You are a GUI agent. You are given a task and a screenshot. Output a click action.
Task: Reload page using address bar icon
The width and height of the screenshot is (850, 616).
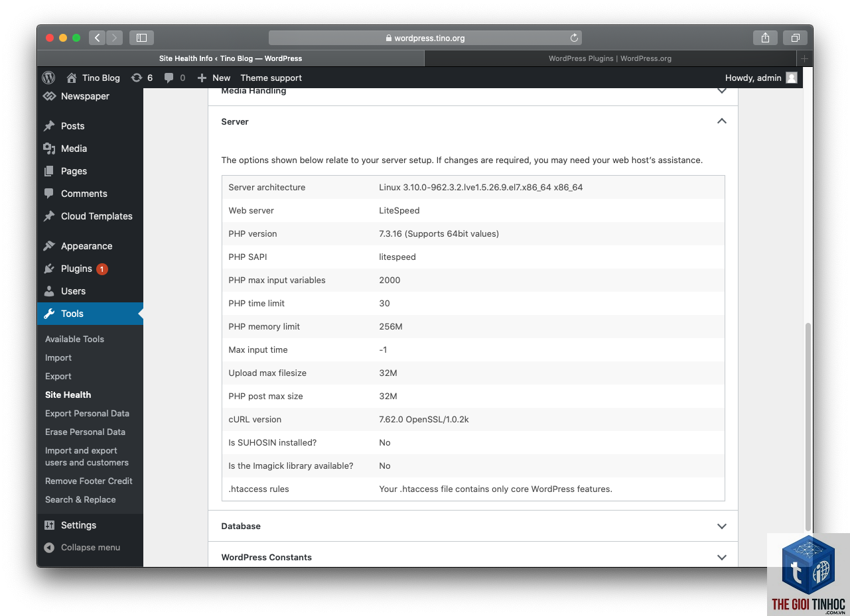coord(575,38)
